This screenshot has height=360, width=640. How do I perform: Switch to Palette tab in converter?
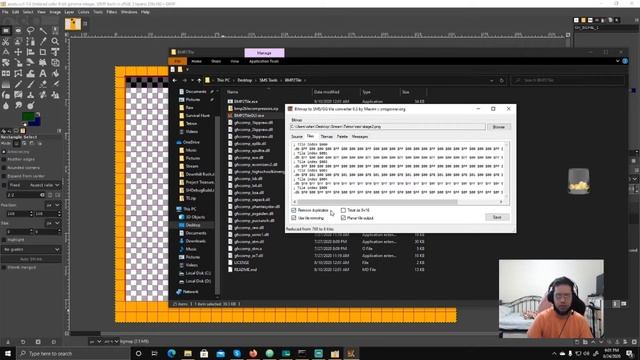(342, 137)
